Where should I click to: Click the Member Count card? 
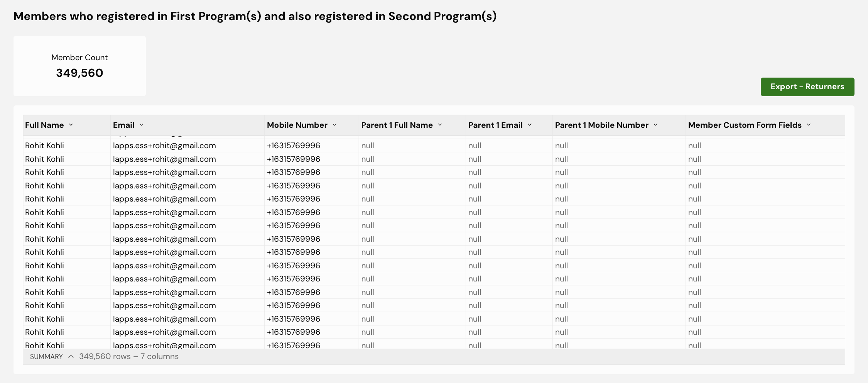(x=79, y=66)
